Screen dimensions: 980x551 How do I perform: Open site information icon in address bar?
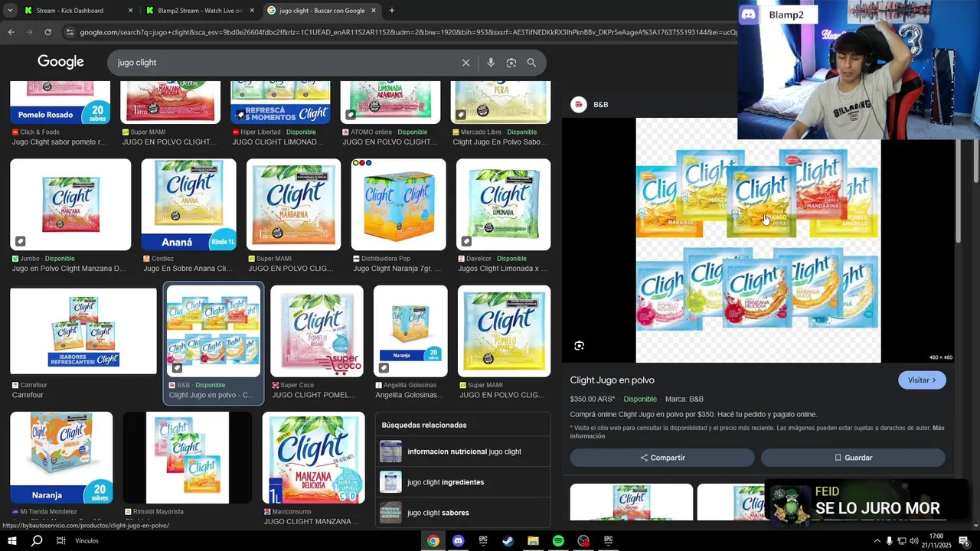point(70,32)
